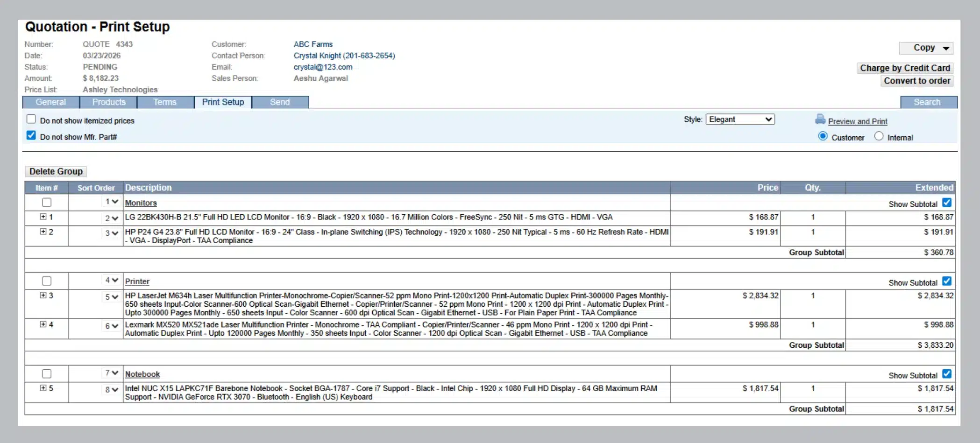Click the printer icon beside Preview and Print
This screenshot has width=980, height=443.
(x=820, y=120)
